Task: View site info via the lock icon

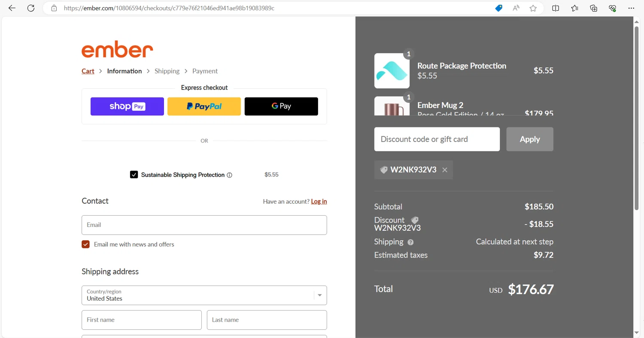Action: (x=54, y=8)
